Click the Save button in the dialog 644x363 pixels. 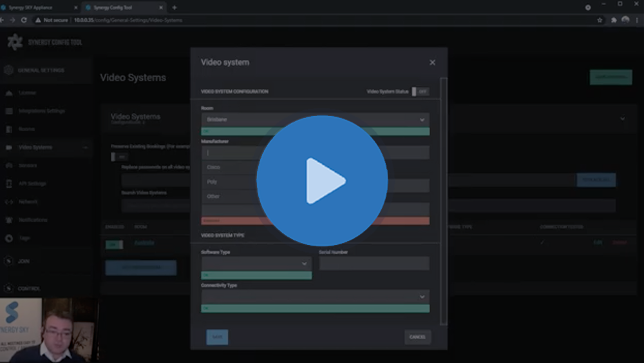click(x=217, y=337)
